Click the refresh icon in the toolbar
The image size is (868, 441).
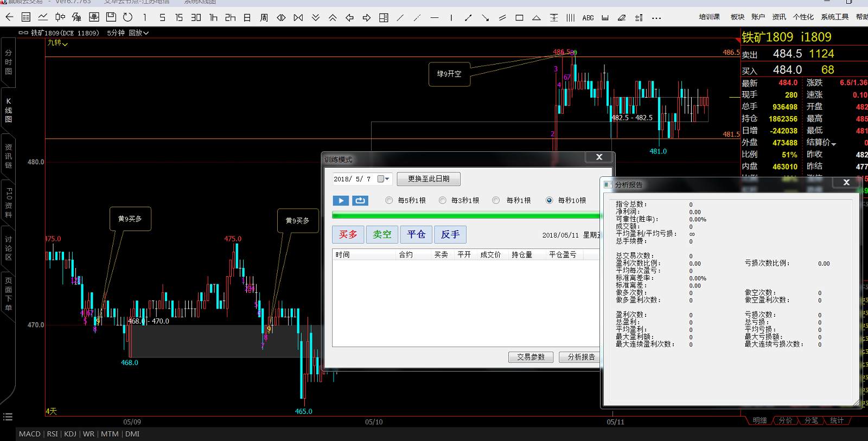[x=127, y=17]
